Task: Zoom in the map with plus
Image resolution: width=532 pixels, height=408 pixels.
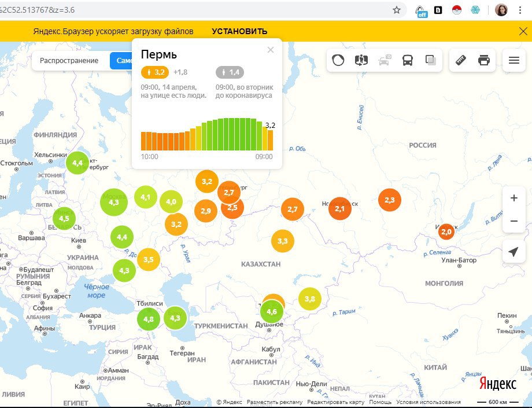Action: coord(514,198)
